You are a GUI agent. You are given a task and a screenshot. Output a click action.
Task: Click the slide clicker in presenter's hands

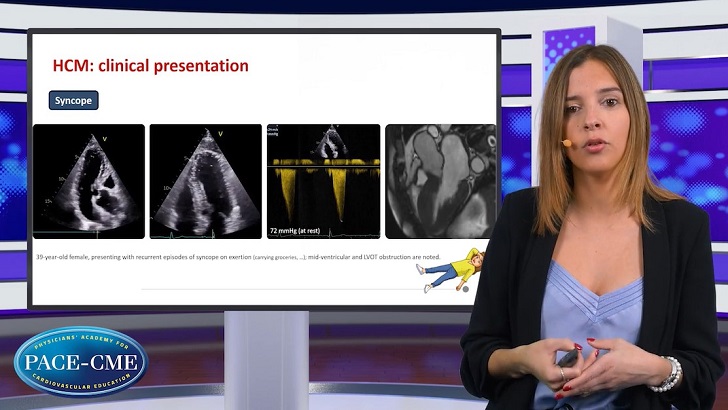[x=570, y=357]
